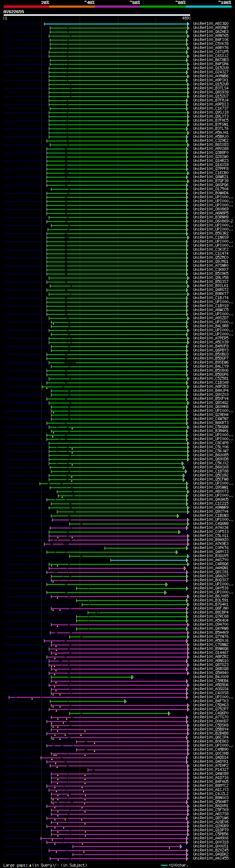The width and height of the screenshot is (235, 868).
Task: Select hit label UniRef100_B3TLS4
Action: pyautogui.click(x=211, y=88)
